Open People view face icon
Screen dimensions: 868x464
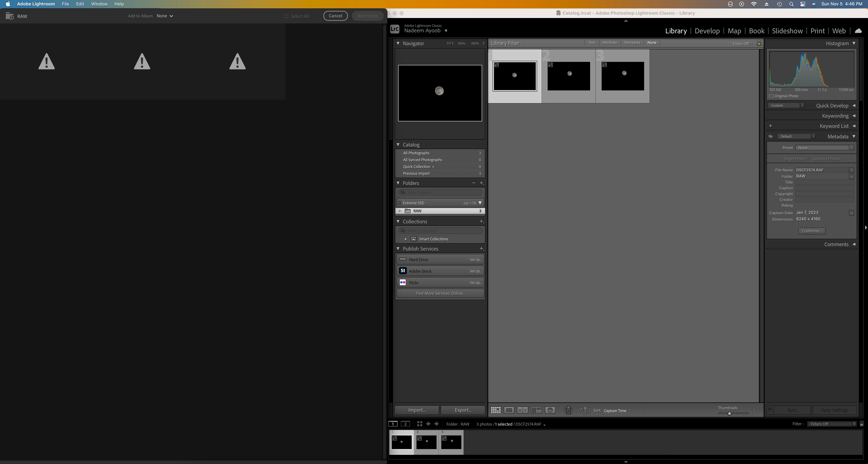coord(550,410)
